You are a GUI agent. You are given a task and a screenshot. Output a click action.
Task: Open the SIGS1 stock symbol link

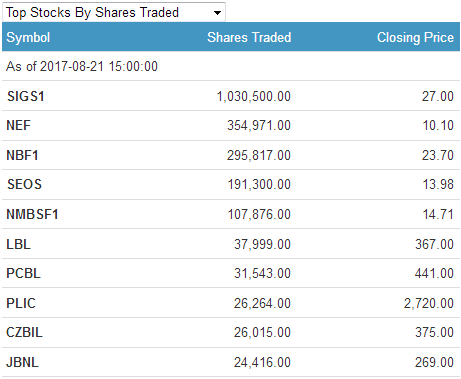click(x=26, y=96)
